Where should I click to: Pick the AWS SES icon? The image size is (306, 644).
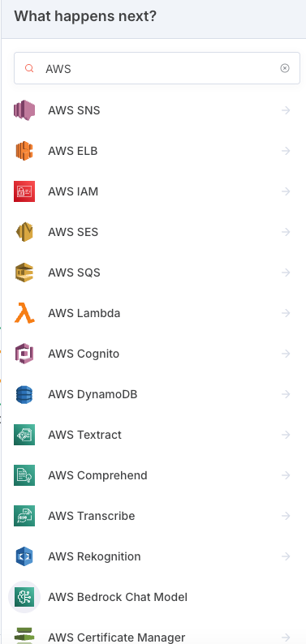(24, 232)
